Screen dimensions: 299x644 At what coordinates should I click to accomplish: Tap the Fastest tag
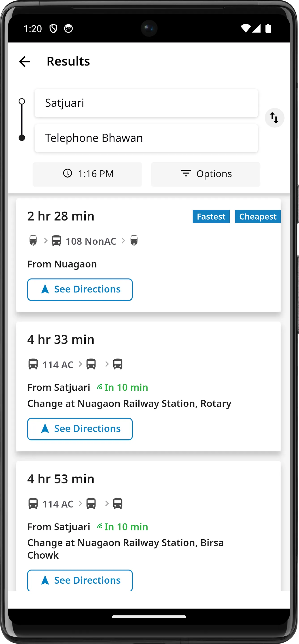click(211, 216)
